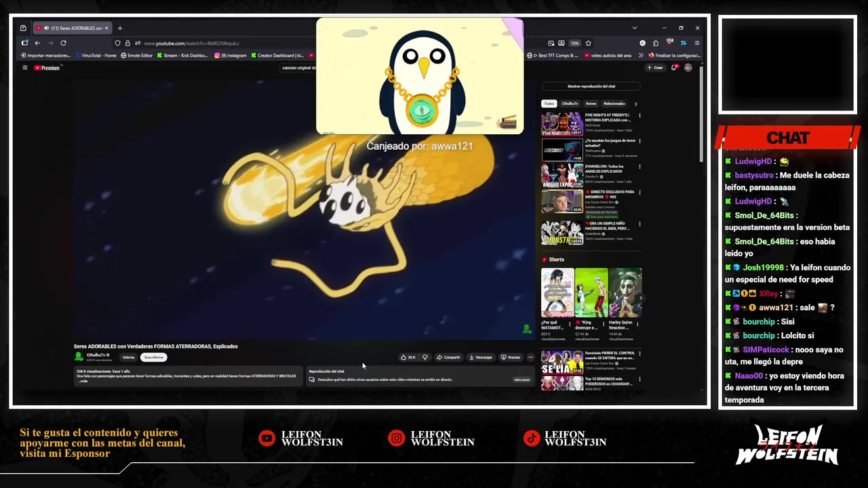Open the (9) Instagram bookmark
The height and width of the screenshot is (488, 868).
pyautogui.click(x=231, y=56)
